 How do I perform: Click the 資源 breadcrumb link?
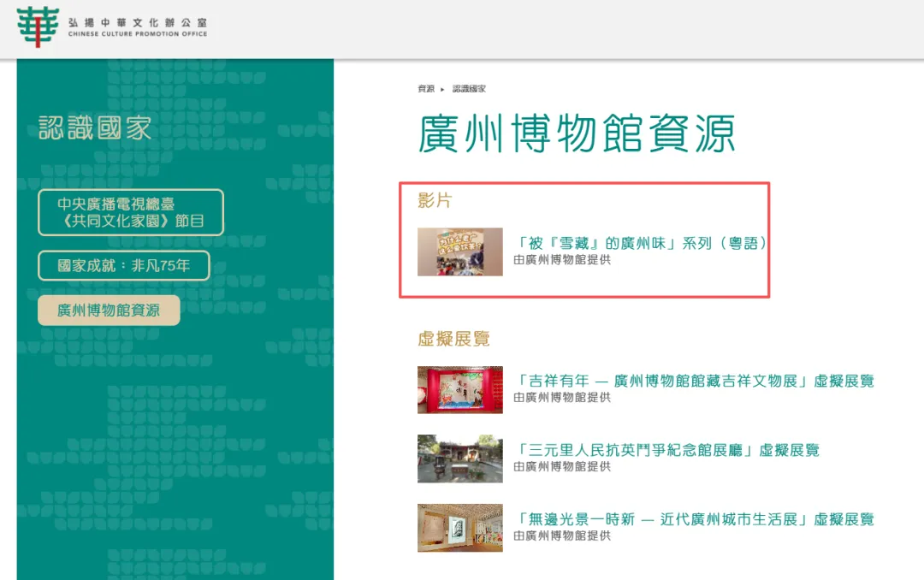pos(426,89)
